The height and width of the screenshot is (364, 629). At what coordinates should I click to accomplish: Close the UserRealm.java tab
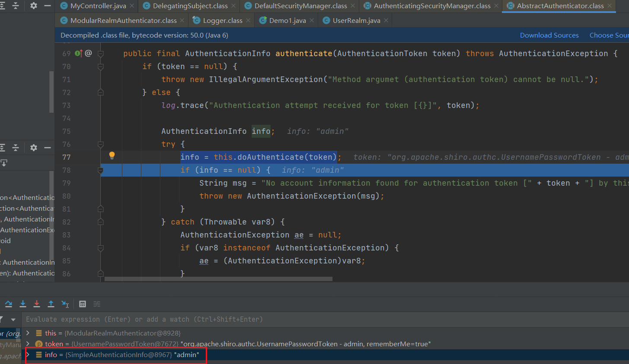click(x=386, y=20)
